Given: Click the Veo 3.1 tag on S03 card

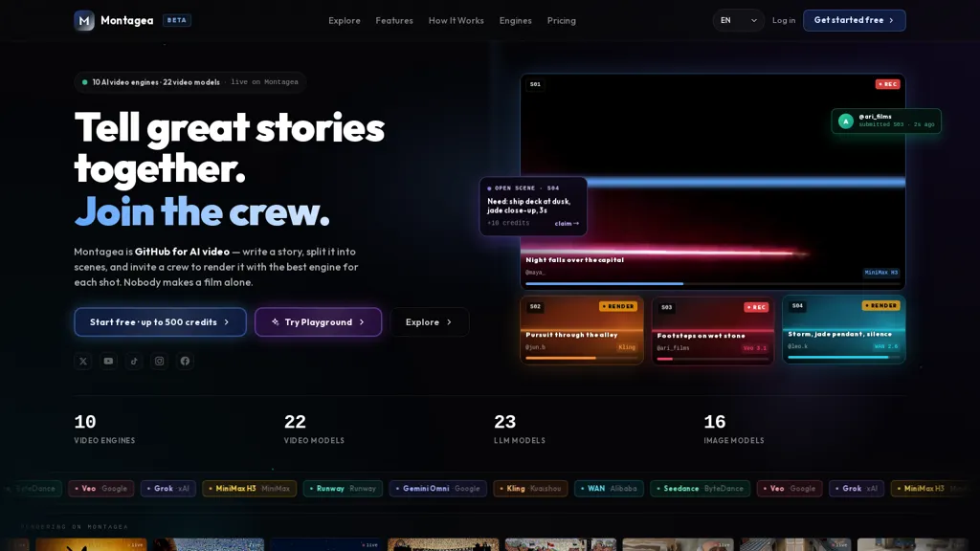Looking at the screenshot, I should click(x=755, y=348).
